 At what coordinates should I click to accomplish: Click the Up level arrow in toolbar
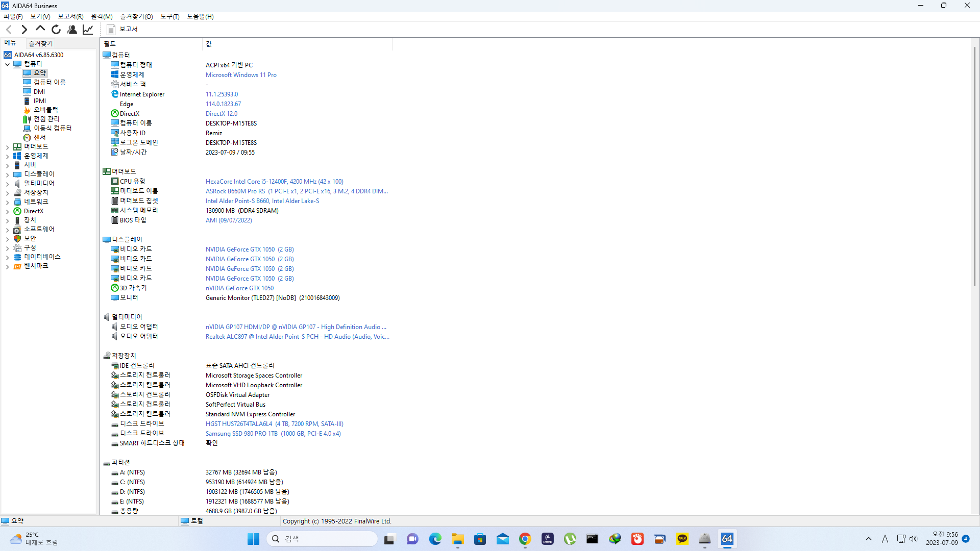(40, 29)
